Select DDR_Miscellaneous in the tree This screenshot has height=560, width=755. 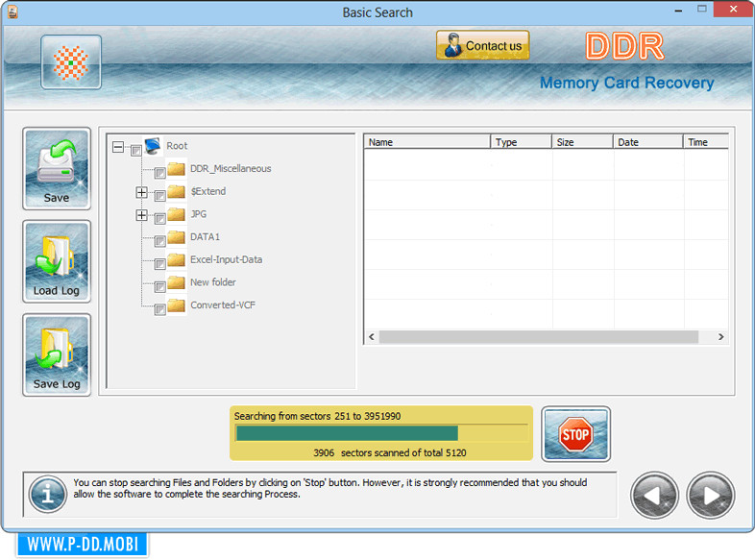click(x=231, y=168)
